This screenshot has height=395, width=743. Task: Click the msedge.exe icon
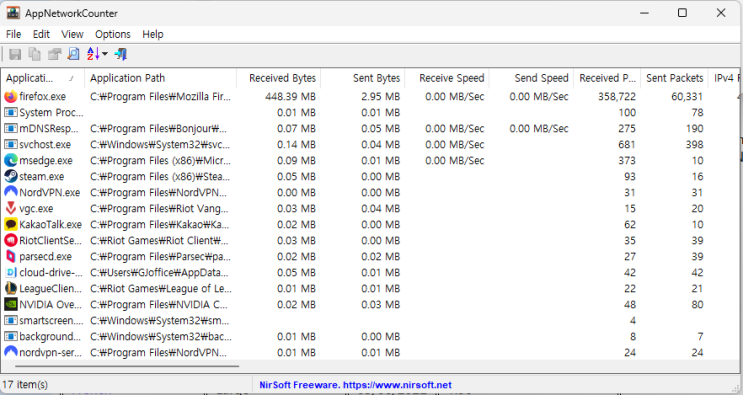11,161
